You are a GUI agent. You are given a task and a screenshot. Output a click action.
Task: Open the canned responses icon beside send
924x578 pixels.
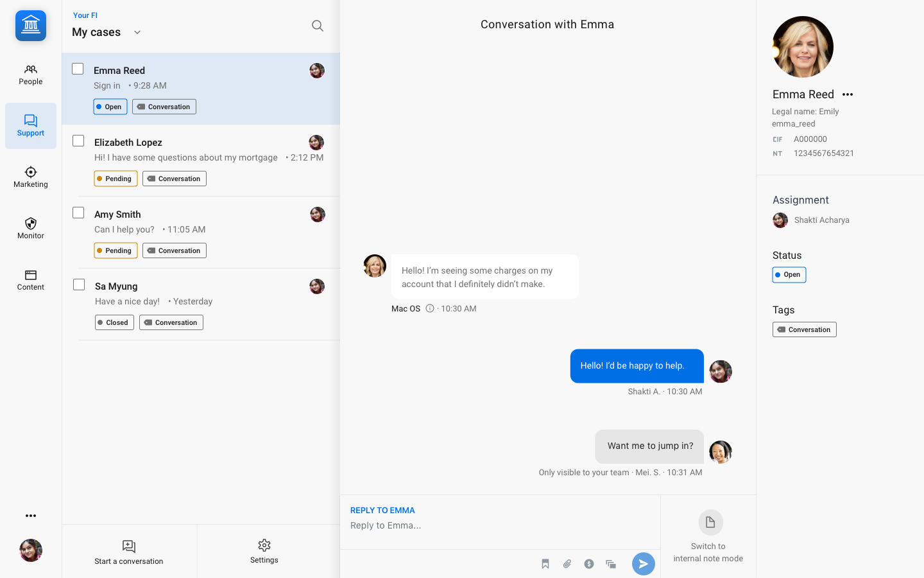coord(611,564)
